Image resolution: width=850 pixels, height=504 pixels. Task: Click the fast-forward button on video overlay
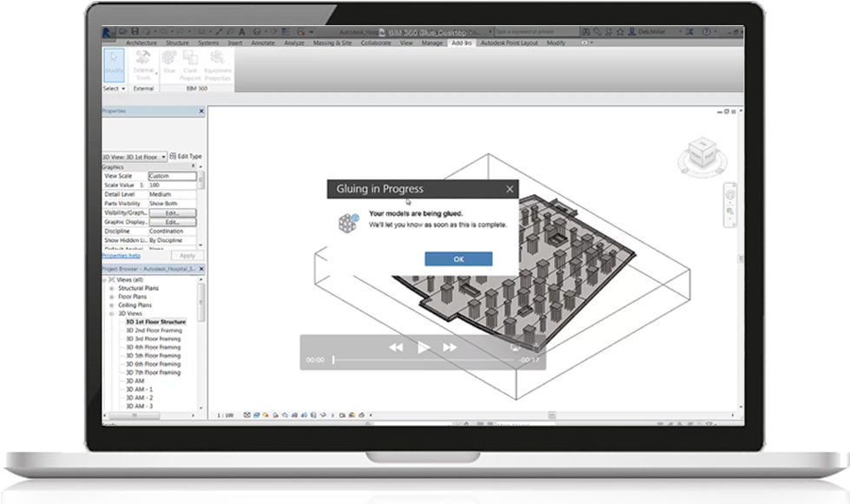450,348
